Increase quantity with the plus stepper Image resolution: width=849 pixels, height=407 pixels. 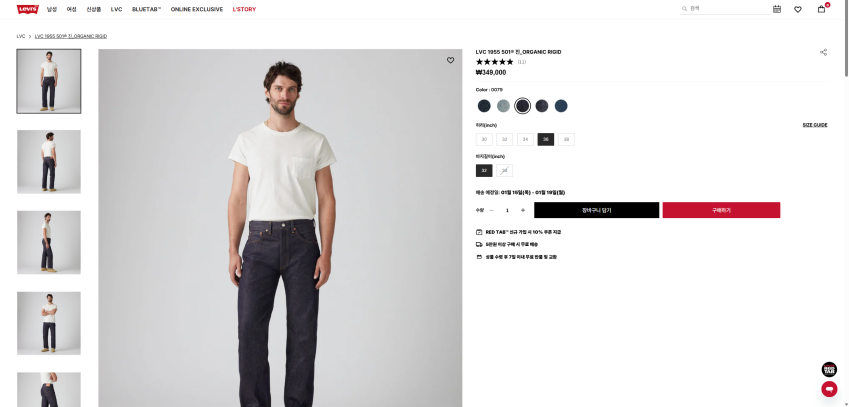click(523, 211)
